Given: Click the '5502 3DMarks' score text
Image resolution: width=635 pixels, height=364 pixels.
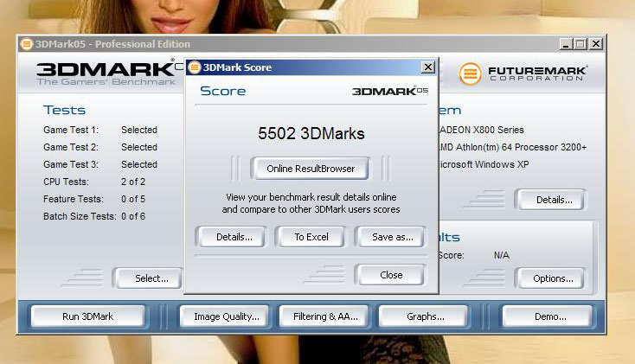Looking at the screenshot, I should (311, 134).
